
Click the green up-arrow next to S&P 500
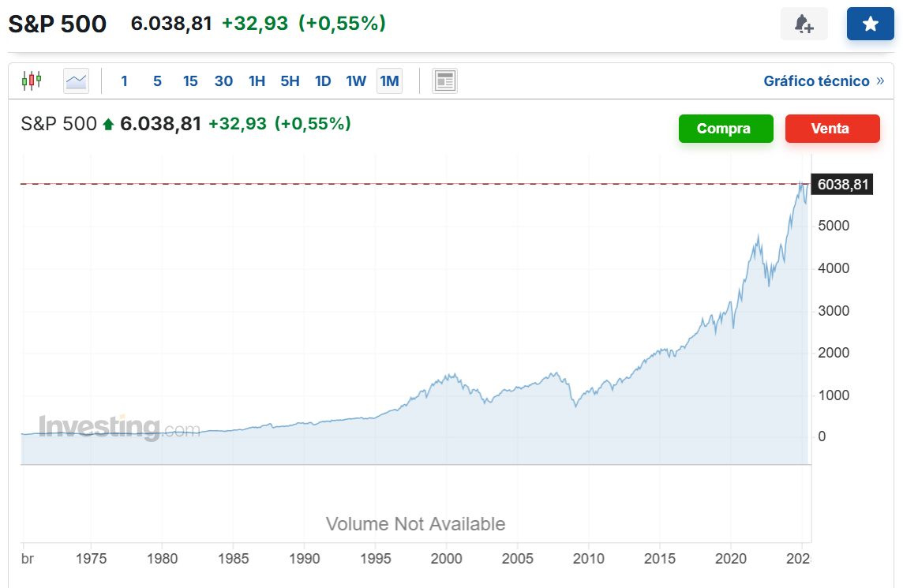coord(107,124)
